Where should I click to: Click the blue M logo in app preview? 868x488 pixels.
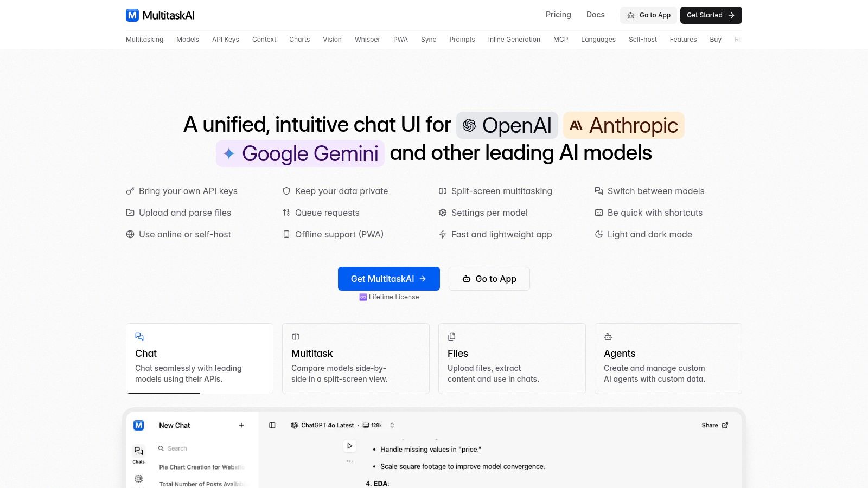pos(139,426)
